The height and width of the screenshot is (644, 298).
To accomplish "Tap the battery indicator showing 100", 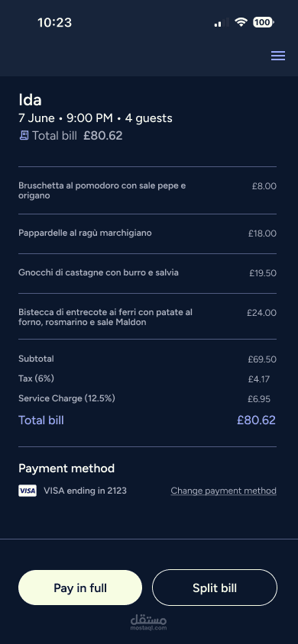I will click(x=263, y=22).
